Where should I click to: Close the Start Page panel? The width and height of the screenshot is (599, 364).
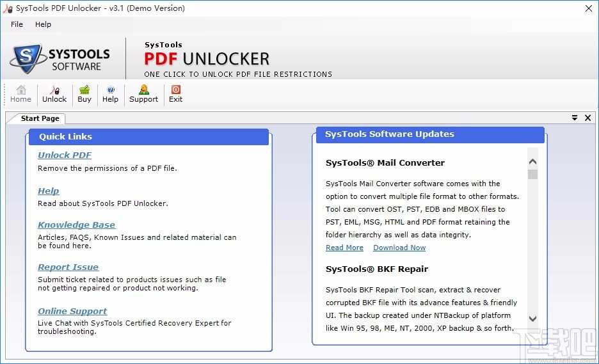(x=587, y=118)
